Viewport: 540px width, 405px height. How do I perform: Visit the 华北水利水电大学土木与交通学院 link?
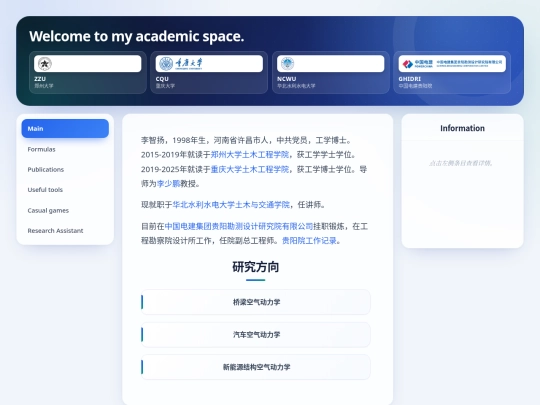click(231, 205)
